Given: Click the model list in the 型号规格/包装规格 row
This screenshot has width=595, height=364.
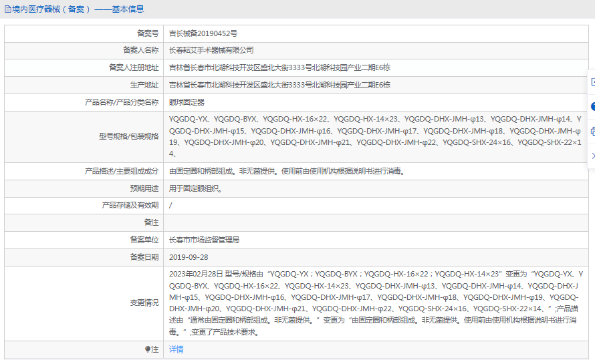Looking at the screenshot, I should point(375,136).
